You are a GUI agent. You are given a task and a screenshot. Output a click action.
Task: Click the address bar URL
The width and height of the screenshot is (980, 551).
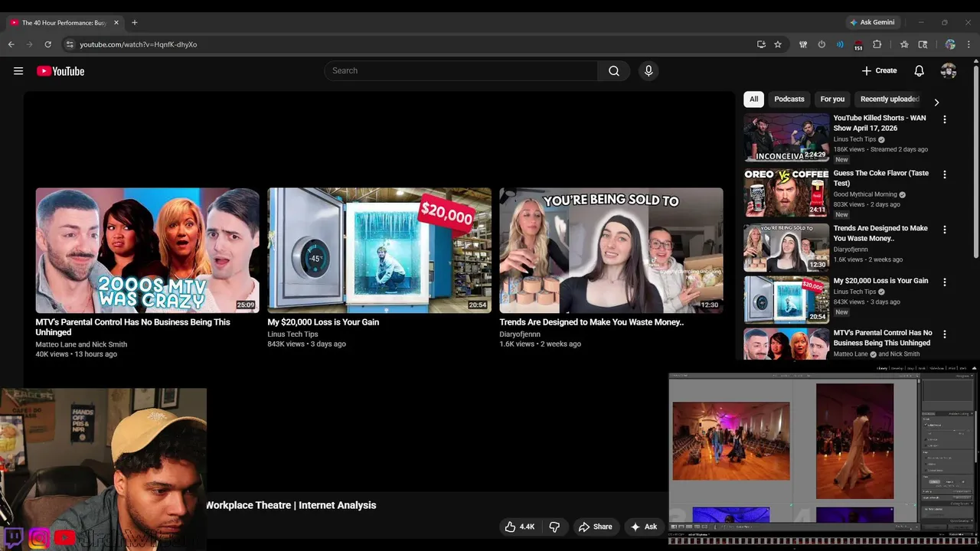tap(139, 44)
